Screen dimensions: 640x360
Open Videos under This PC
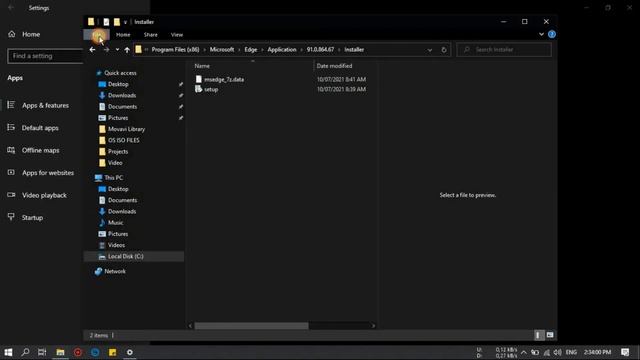tap(116, 245)
